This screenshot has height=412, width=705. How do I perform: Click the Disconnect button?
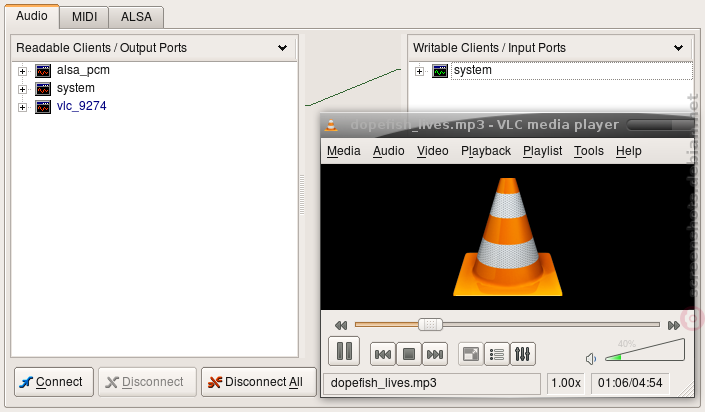pos(147,382)
